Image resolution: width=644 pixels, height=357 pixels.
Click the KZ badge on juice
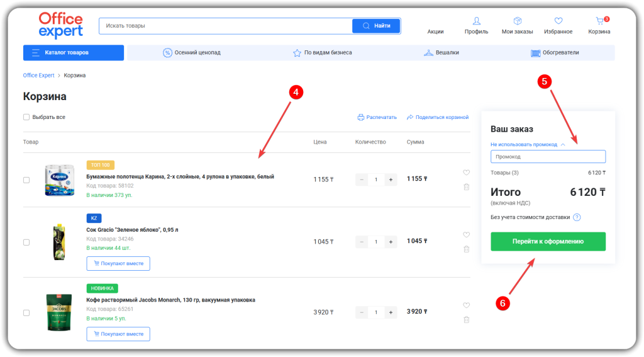click(x=94, y=218)
